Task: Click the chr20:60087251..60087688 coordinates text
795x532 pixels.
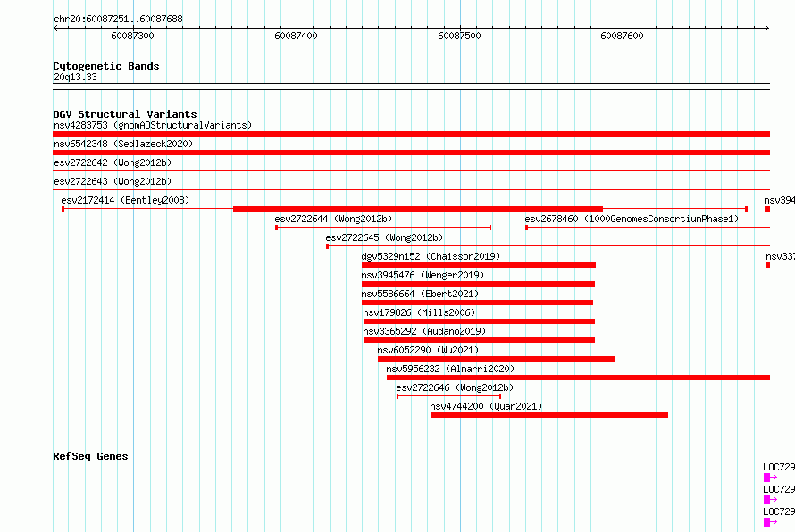Action: [x=118, y=19]
